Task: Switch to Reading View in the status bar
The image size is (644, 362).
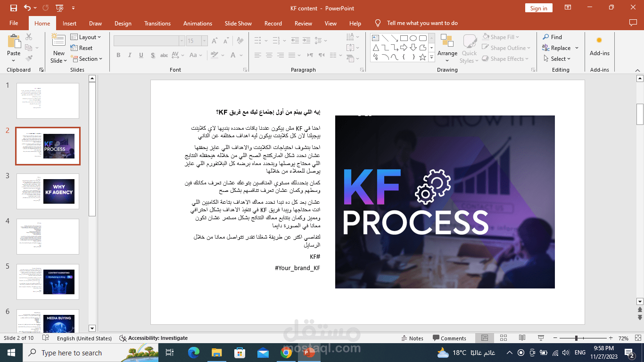Action: [x=522, y=338]
